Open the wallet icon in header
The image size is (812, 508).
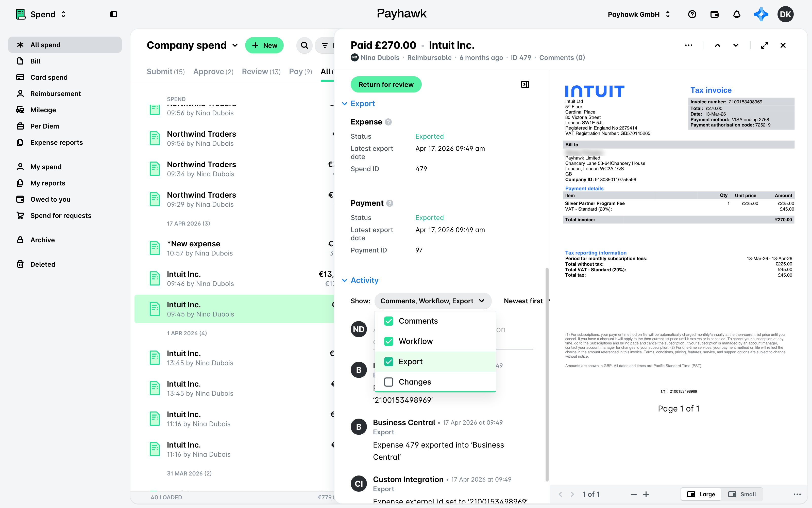(714, 14)
